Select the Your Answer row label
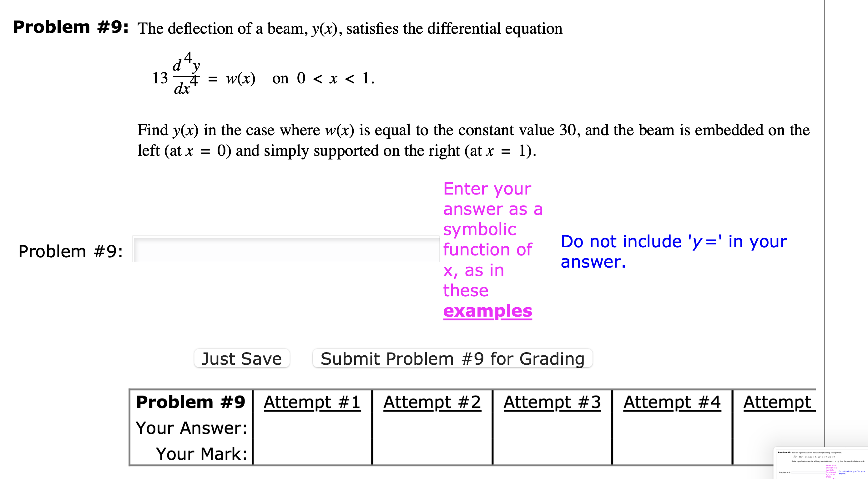The height and width of the screenshot is (479, 868). 191,428
